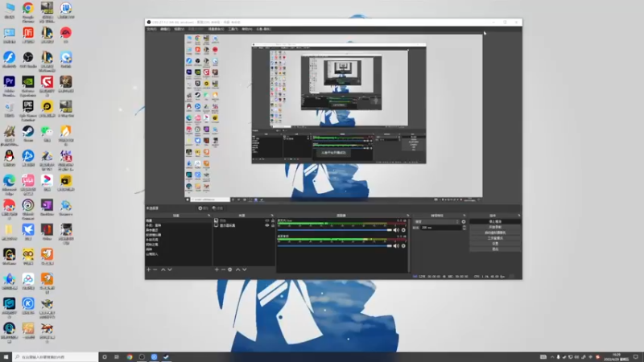The height and width of the screenshot is (362, 644).
Task: Click second button in Controls panel
Action: tap(495, 227)
